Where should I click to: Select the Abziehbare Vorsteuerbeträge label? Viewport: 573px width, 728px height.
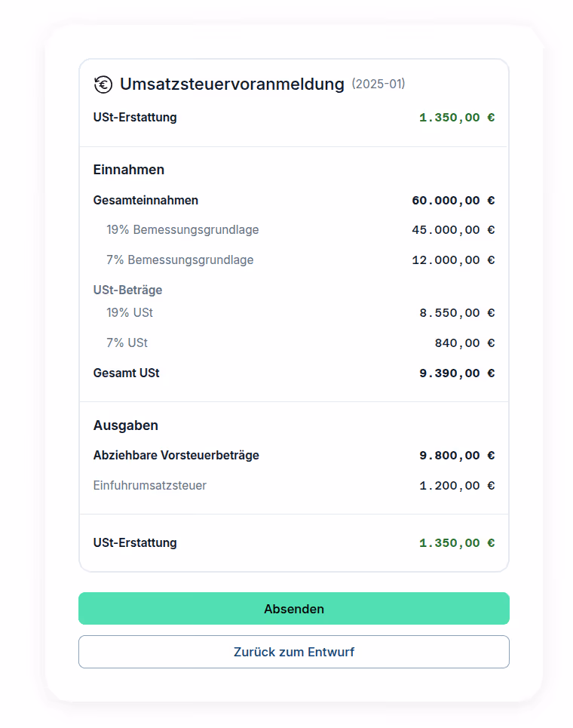point(176,456)
